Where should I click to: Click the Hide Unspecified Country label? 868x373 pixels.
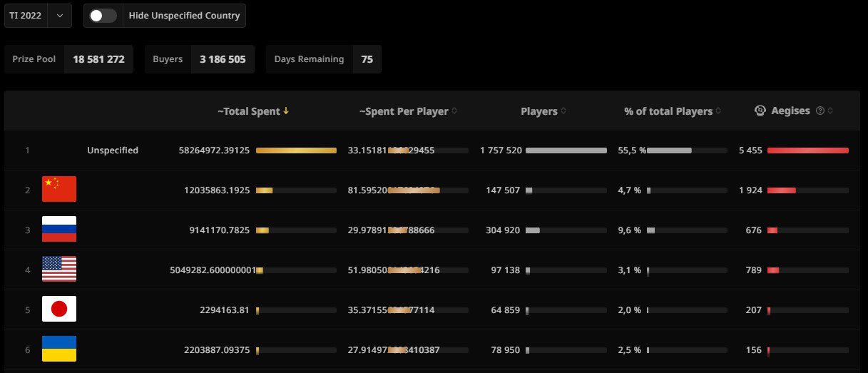(x=184, y=16)
